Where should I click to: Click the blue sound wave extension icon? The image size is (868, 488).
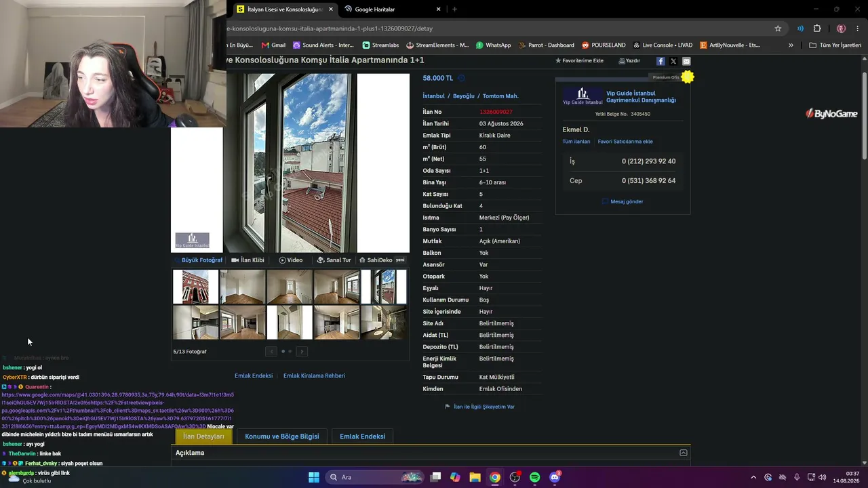coord(800,28)
